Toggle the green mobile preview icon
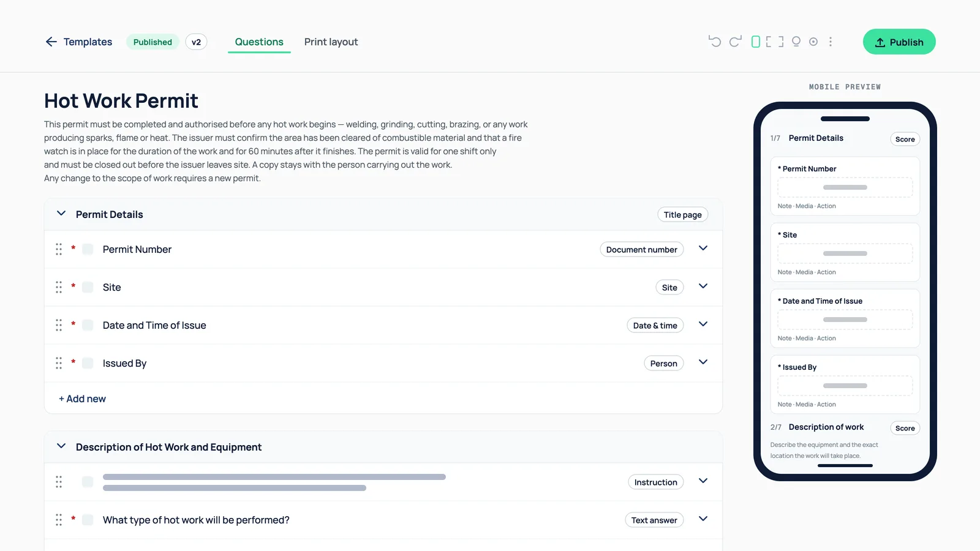 point(756,42)
